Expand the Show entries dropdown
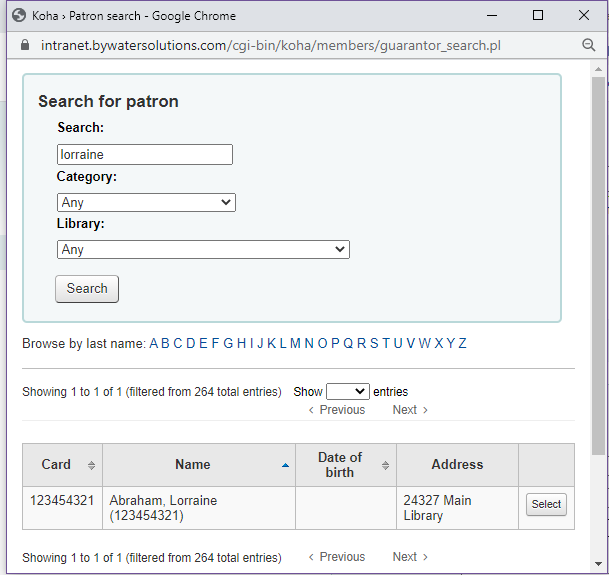This screenshot has height=575, width=609. pos(347,392)
